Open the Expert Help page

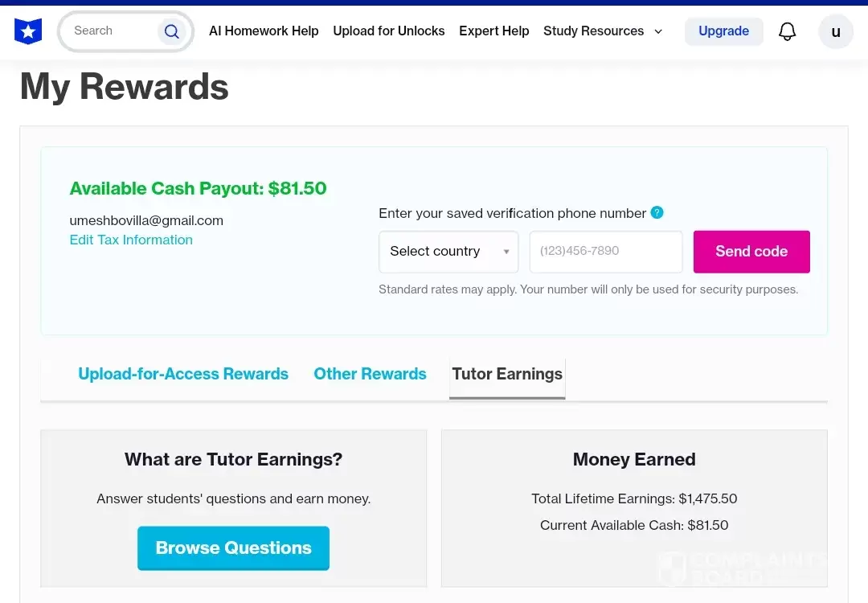click(494, 31)
